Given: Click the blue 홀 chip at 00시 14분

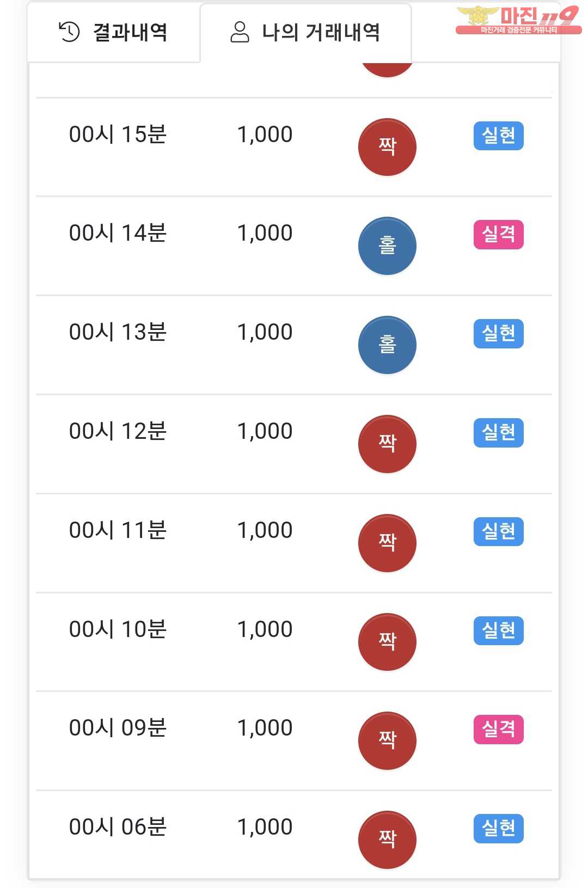Looking at the screenshot, I should pyautogui.click(x=387, y=246).
